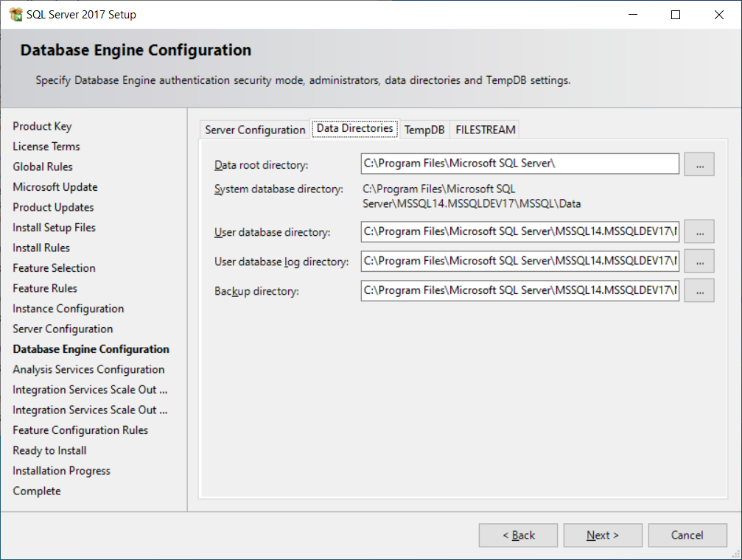
Task: Browse for the backup directory
Action: 699,290
